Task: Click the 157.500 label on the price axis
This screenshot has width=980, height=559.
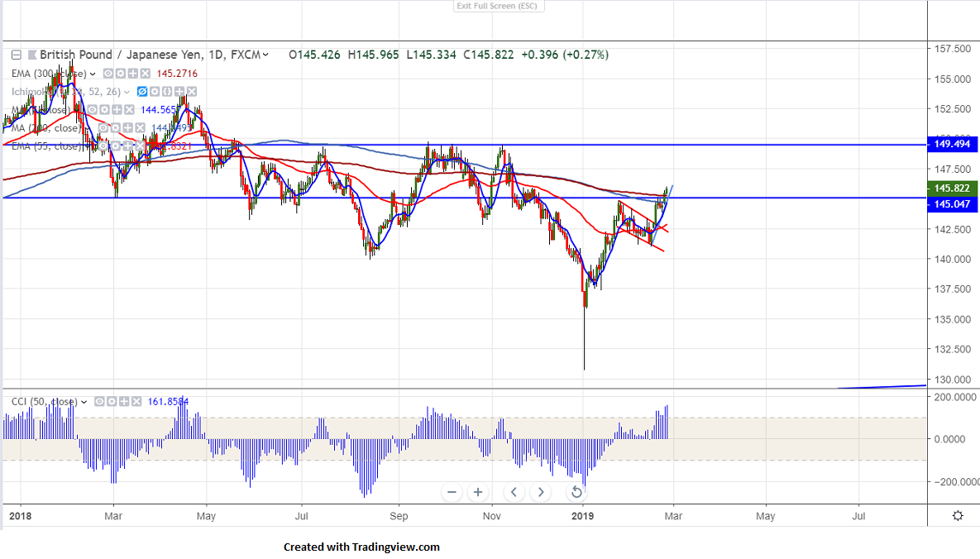Action: coord(953,49)
